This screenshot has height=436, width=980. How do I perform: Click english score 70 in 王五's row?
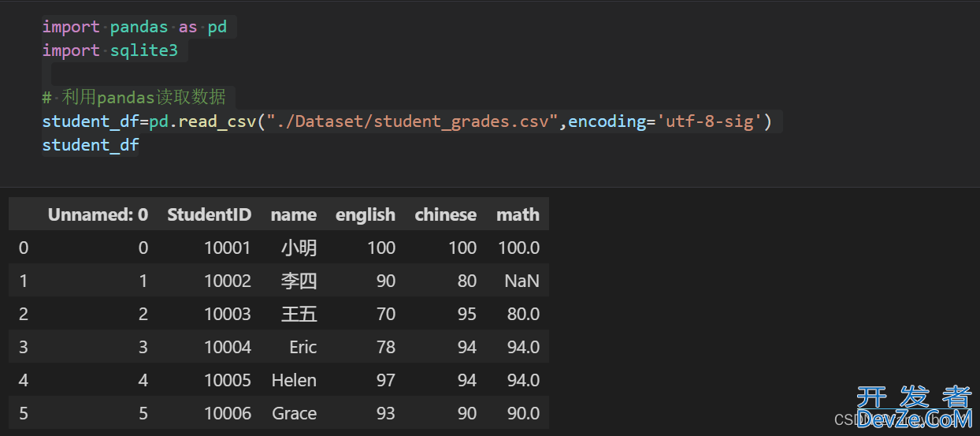[386, 314]
